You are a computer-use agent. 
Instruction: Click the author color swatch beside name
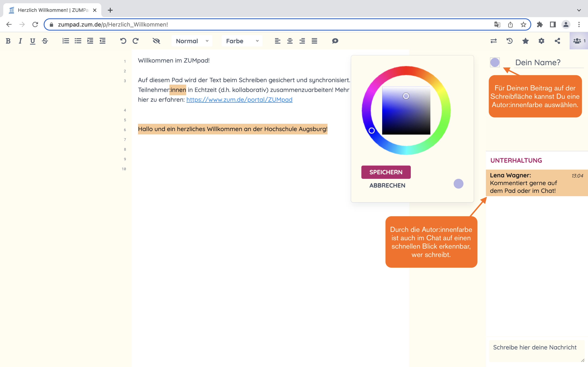pyautogui.click(x=495, y=62)
